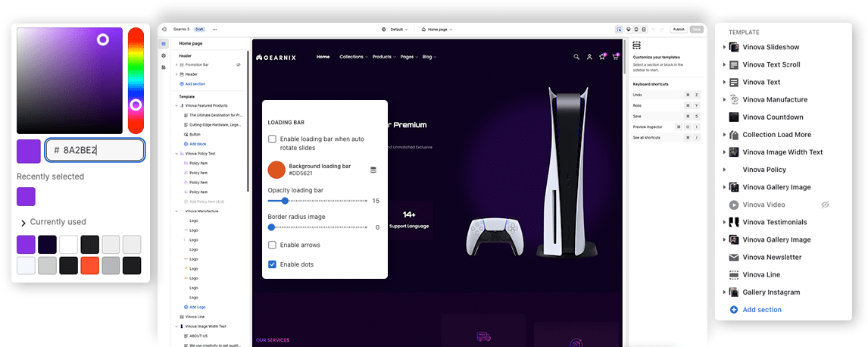Screen dimensions: 868x347
Task: Toggle visibility eye of Promotion Bar
Action: (x=239, y=64)
